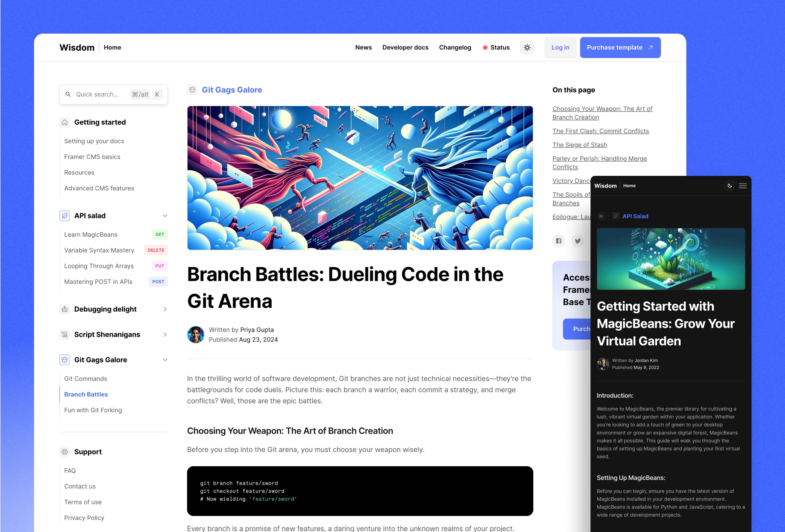This screenshot has height=532, width=785.
Task: Click the Purchase template button
Action: click(620, 47)
